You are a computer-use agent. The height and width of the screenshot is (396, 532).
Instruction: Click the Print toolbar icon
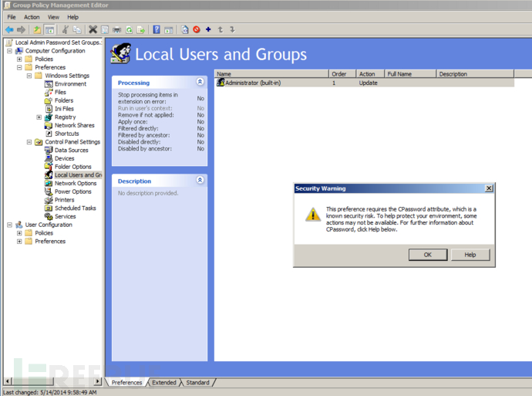tap(116, 30)
